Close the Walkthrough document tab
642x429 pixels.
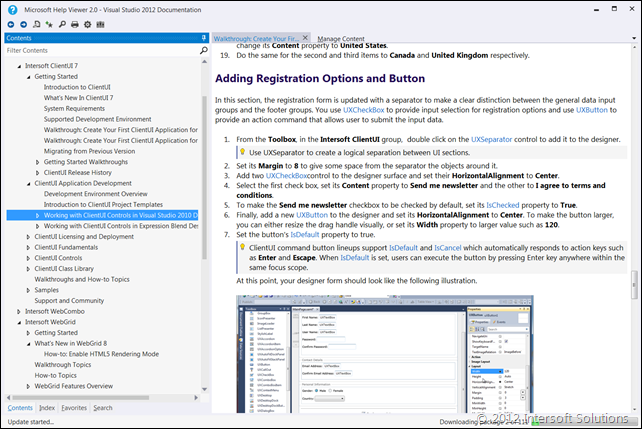coord(305,37)
